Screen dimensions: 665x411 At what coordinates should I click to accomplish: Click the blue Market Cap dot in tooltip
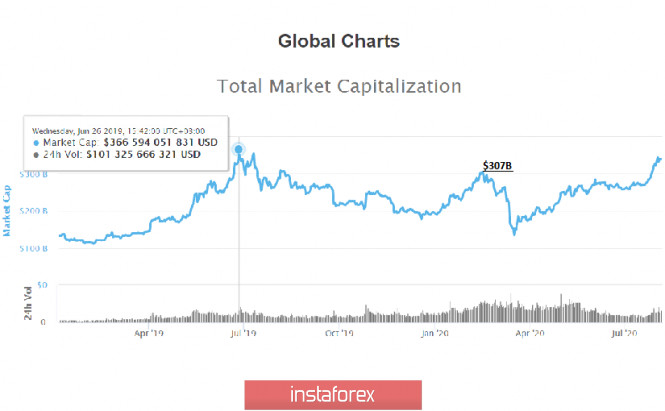point(37,144)
